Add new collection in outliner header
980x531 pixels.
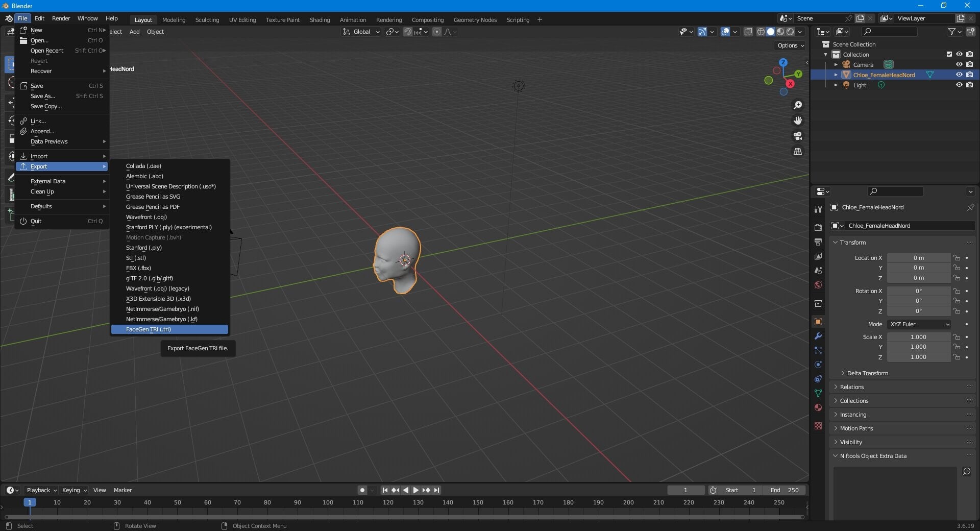coord(971,32)
